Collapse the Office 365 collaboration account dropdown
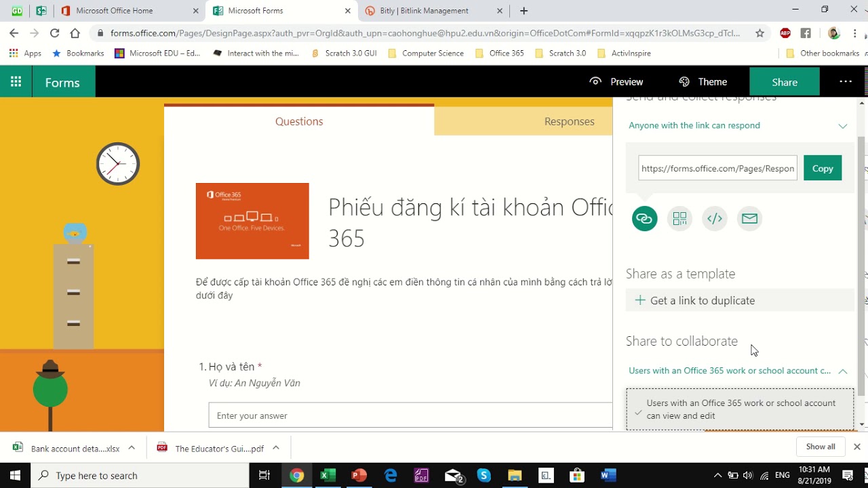The image size is (868, 488). [738, 371]
